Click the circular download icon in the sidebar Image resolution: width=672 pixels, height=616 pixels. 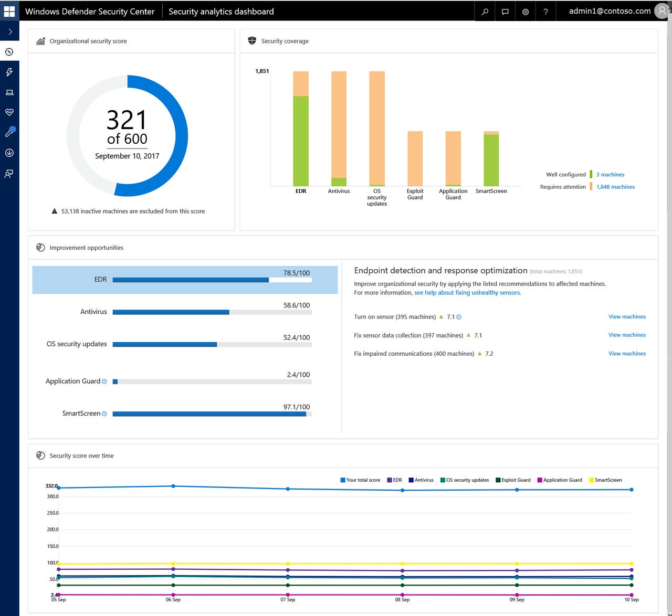coord(9,153)
